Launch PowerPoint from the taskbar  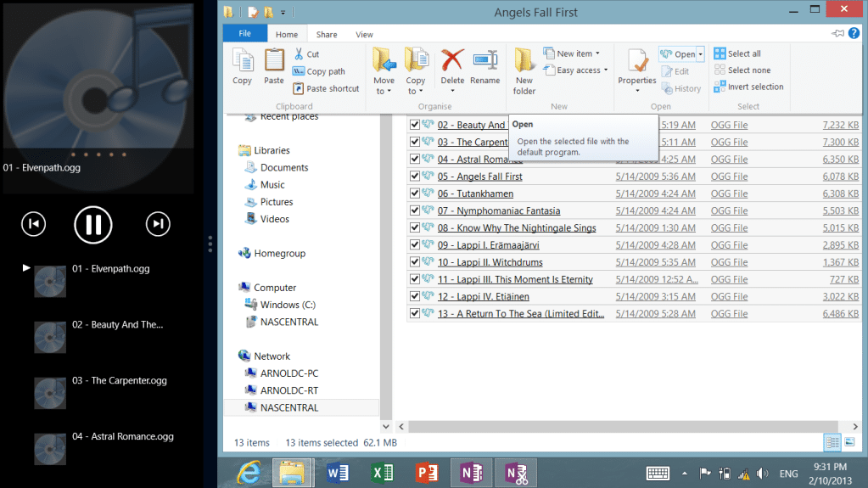tap(426, 473)
